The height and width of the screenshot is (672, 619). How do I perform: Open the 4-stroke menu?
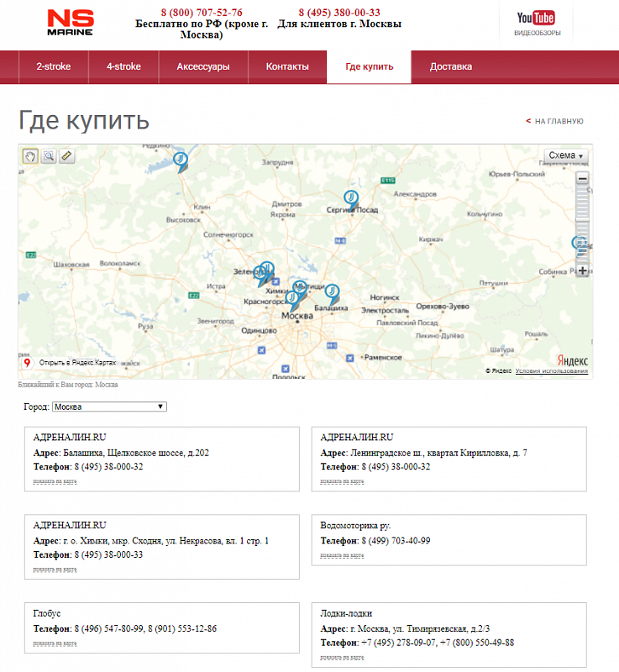click(x=123, y=67)
